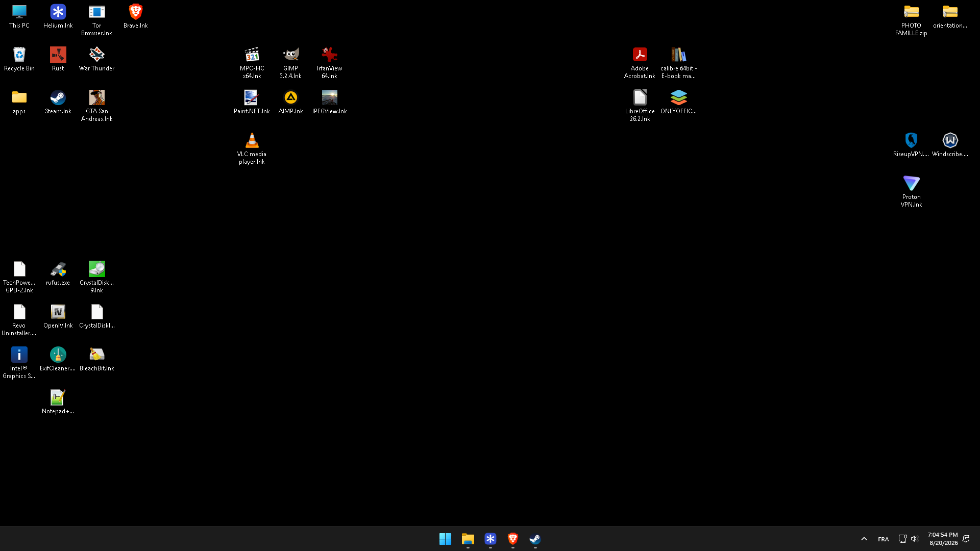The image size is (980, 551).
Task: Select the Notepad++ shortcut
Action: 58,402
